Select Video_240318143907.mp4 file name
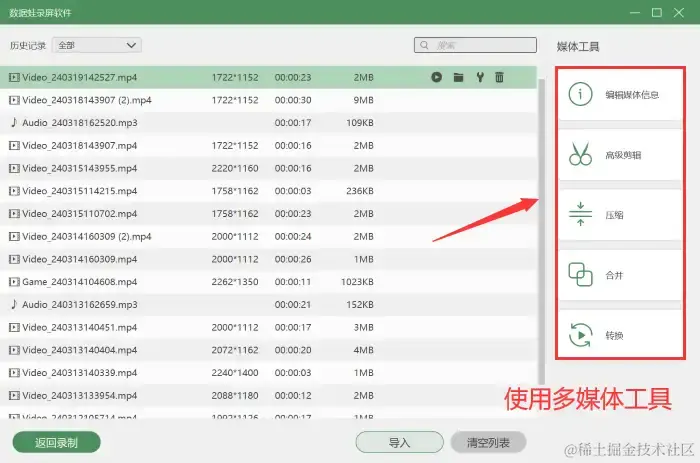This screenshot has width=700, height=463. pyautogui.click(x=79, y=146)
